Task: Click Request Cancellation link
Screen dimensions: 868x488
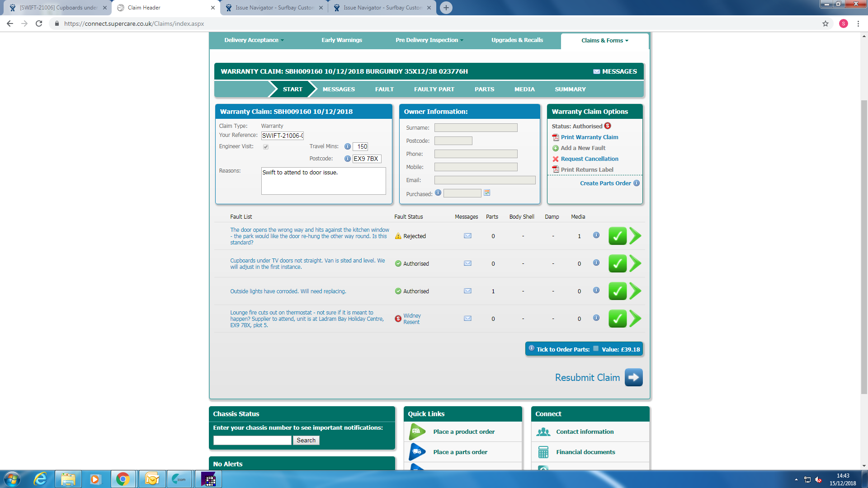Action: tap(590, 159)
